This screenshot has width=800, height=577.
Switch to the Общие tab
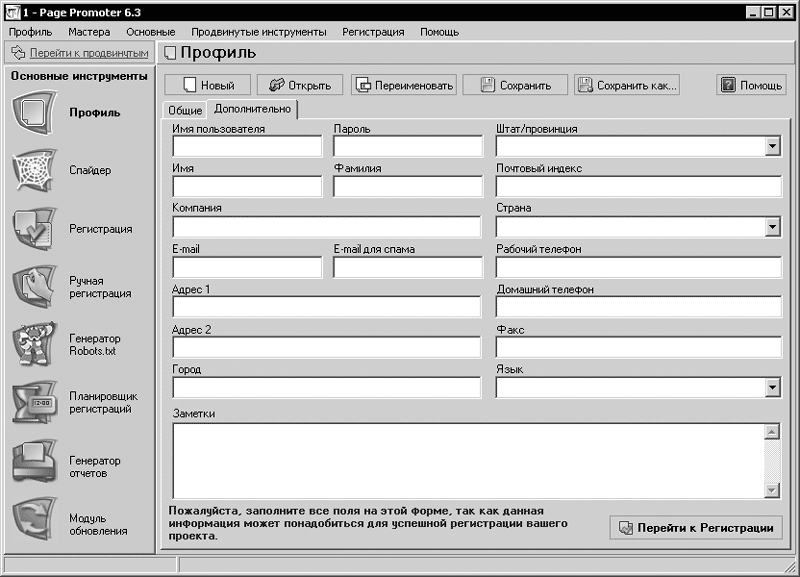click(185, 110)
